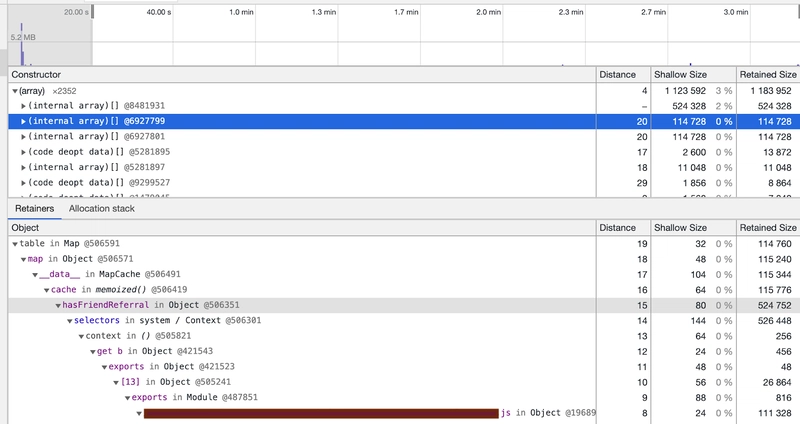Screen dimensions: 800x424
Task: Switch to the Allocation stack tab
Action: (x=102, y=209)
